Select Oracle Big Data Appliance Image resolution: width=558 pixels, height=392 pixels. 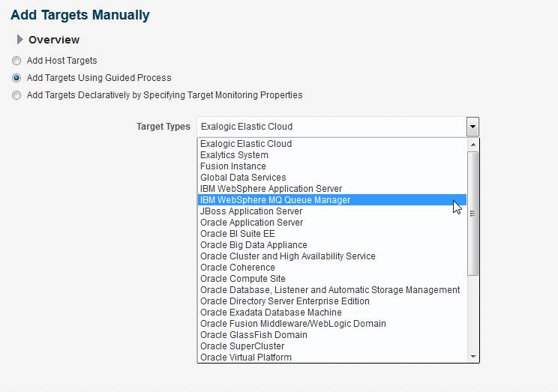point(332,245)
